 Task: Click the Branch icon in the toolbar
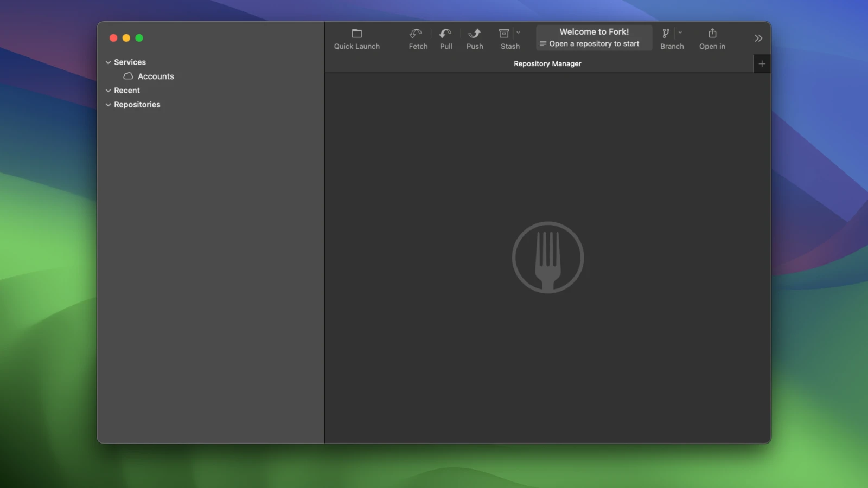[666, 34]
